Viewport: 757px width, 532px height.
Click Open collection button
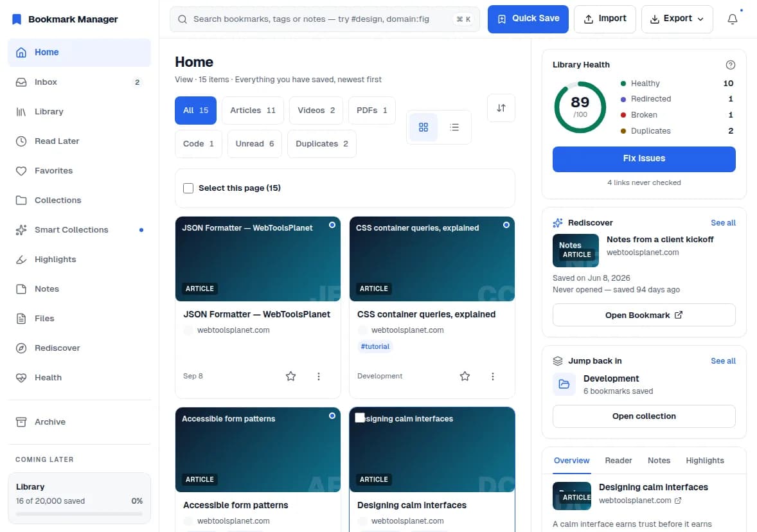(644, 416)
